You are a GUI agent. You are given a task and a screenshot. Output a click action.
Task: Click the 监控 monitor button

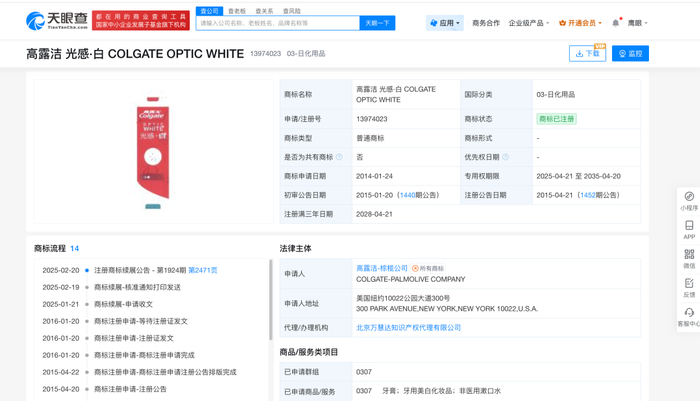(630, 54)
